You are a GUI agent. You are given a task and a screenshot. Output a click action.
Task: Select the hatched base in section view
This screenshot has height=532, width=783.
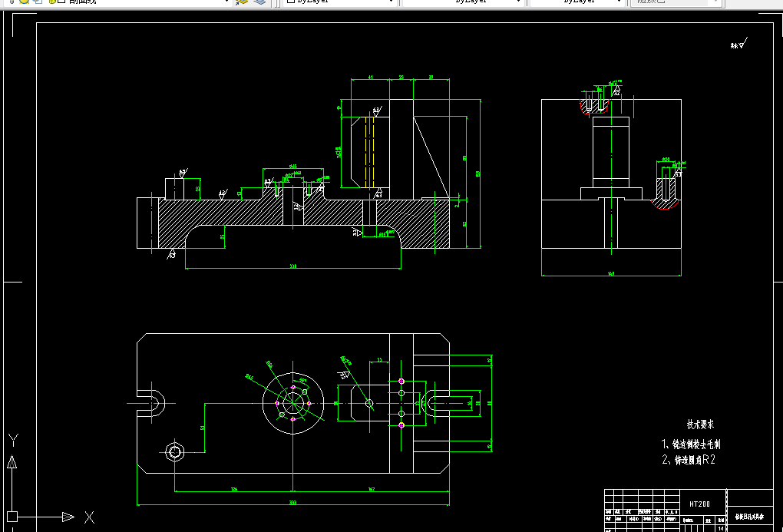(304, 219)
